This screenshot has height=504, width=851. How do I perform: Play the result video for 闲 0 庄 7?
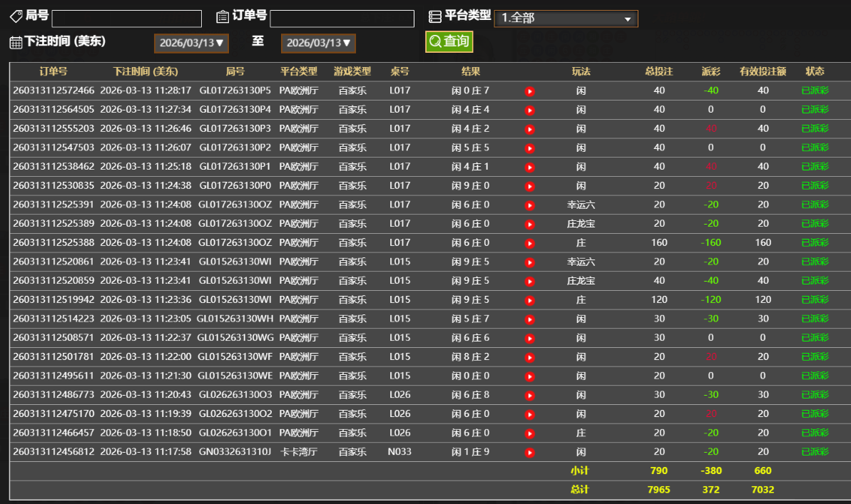pos(530,91)
